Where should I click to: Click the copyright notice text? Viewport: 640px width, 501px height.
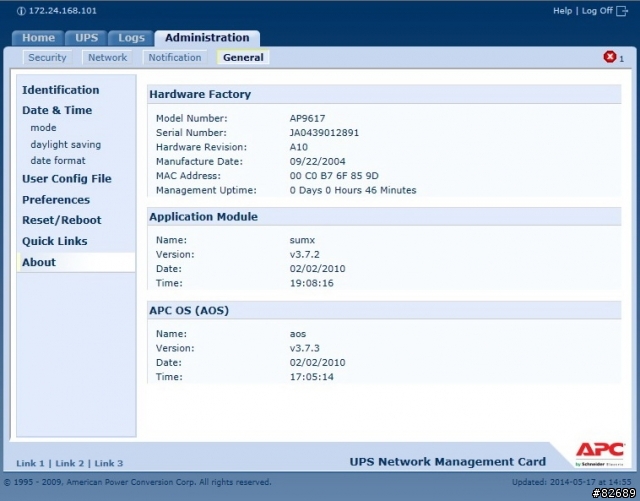(138, 482)
